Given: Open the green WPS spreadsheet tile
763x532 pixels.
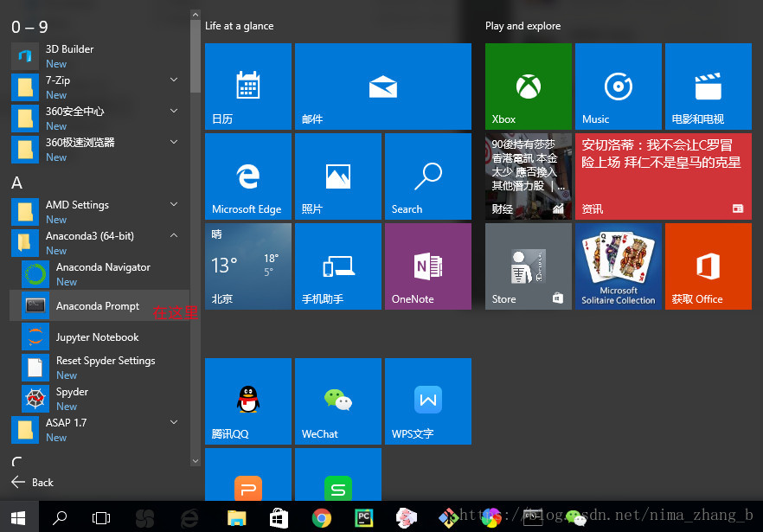Looking at the screenshot, I should pos(338,475).
